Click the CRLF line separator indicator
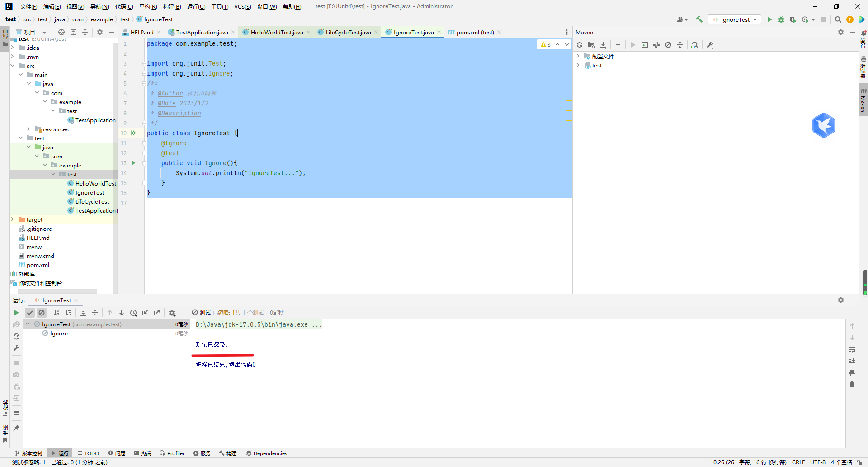868x467 pixels. (x=798, y=462)
